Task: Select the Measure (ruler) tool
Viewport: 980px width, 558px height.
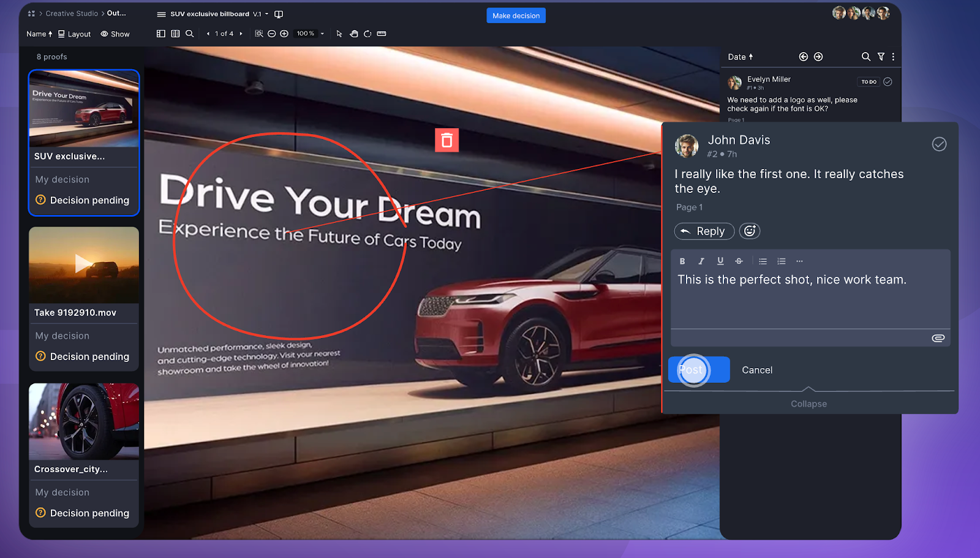Action: coord(381,34)
